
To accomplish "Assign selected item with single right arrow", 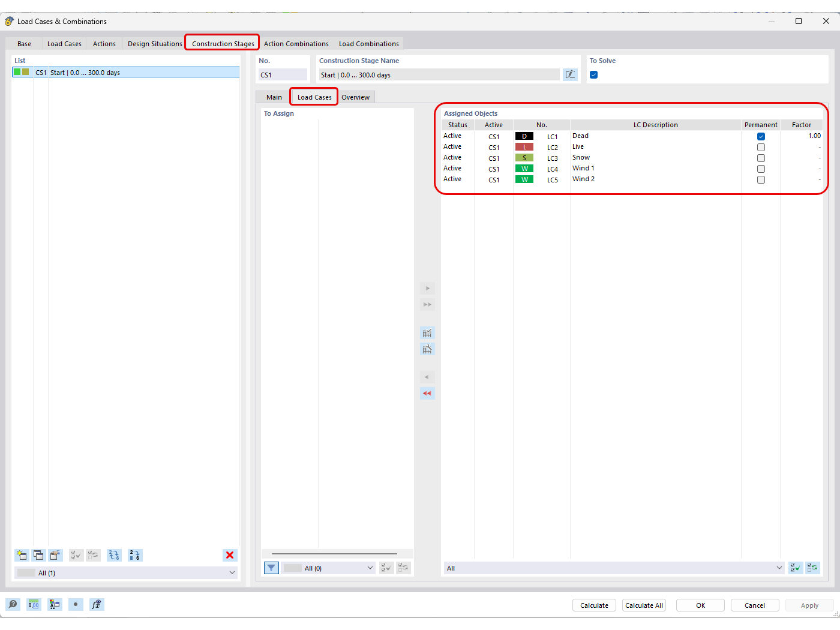I will coord(427,288).
